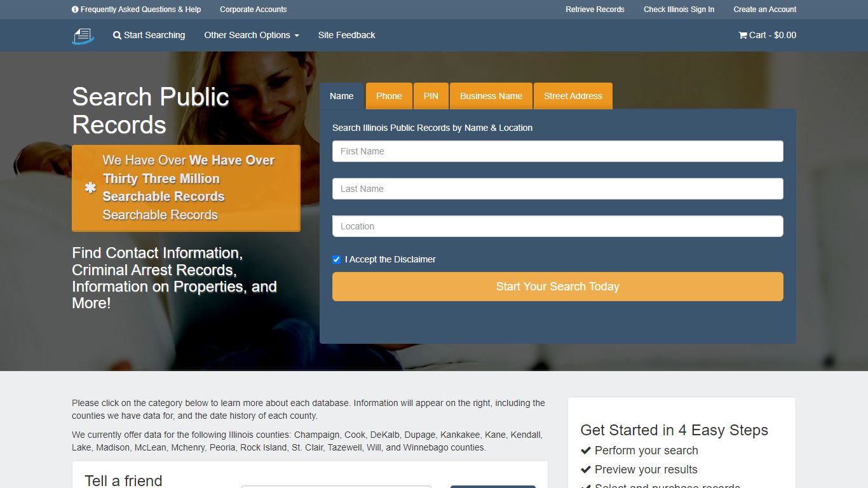The width and height of the screenshot is (868, 488).
Task: Click the asterisk icon in orange banner
Action: [91, 188]
